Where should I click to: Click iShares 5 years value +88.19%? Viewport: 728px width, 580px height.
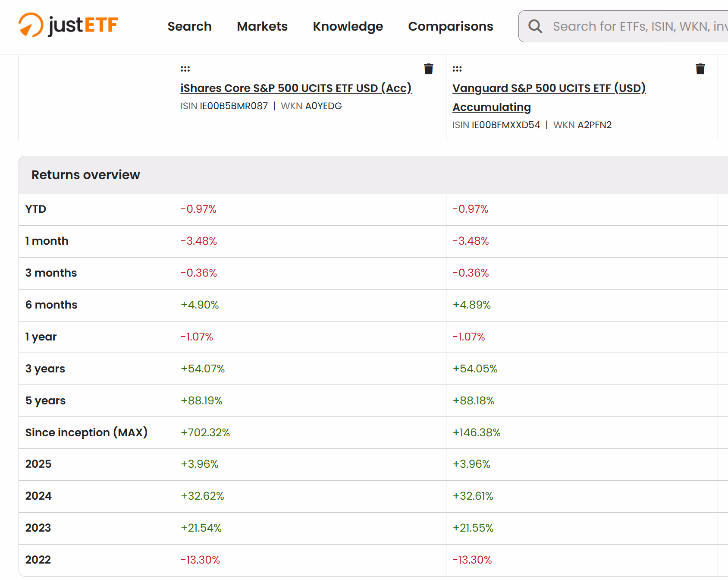coord(201,401)
